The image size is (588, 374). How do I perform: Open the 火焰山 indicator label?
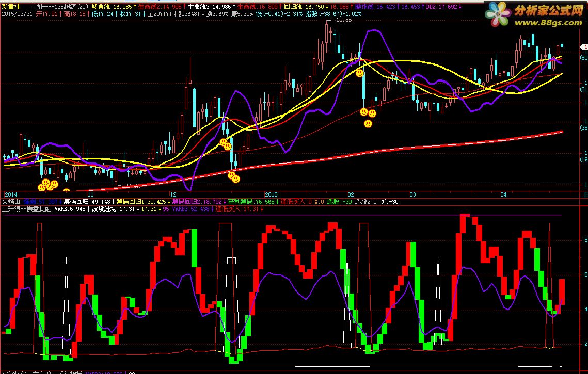10,202
